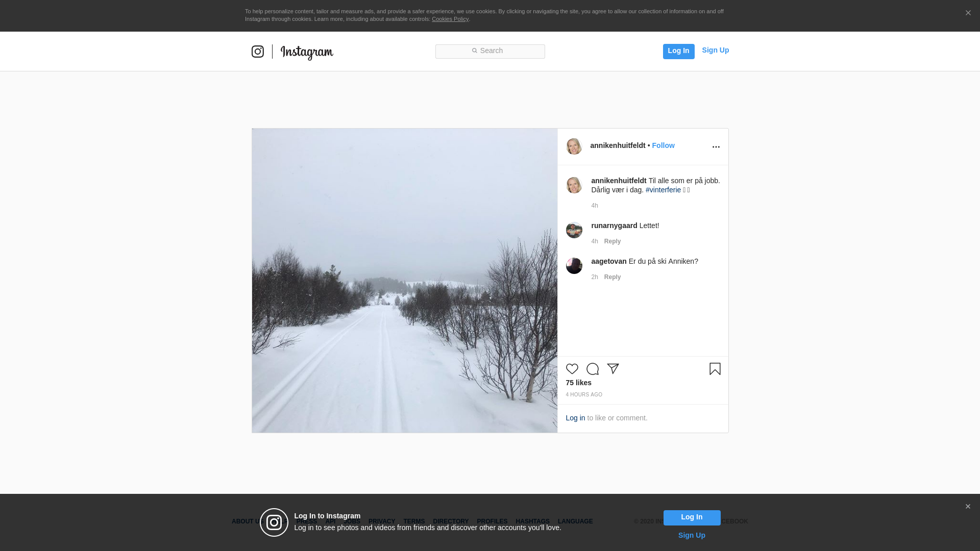The image size is (980, 551).
Task: Close the bottom login prompt bar
Action: 968,507
